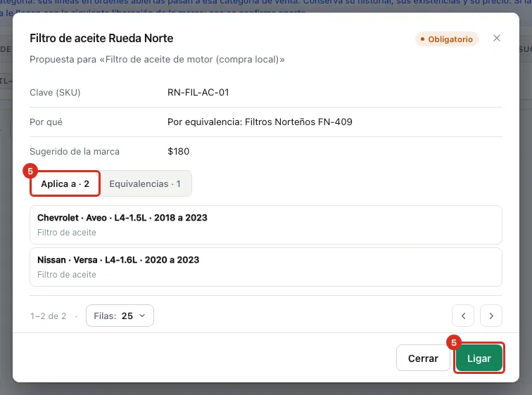Click the Obligatorio badge
The width and height of the screenshot is (532, 395).
[446, 39]
